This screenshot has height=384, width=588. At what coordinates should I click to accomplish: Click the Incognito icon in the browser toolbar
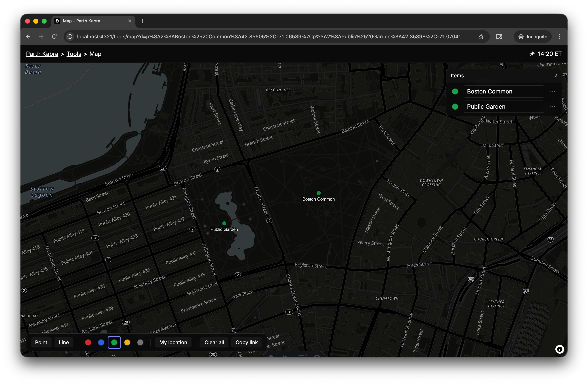pyautogui.click(x=521, y=36)
